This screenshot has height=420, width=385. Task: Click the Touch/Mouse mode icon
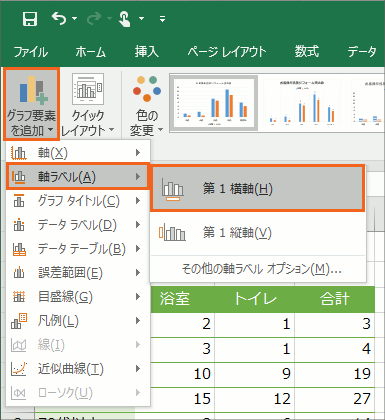[x=125, y=19]
